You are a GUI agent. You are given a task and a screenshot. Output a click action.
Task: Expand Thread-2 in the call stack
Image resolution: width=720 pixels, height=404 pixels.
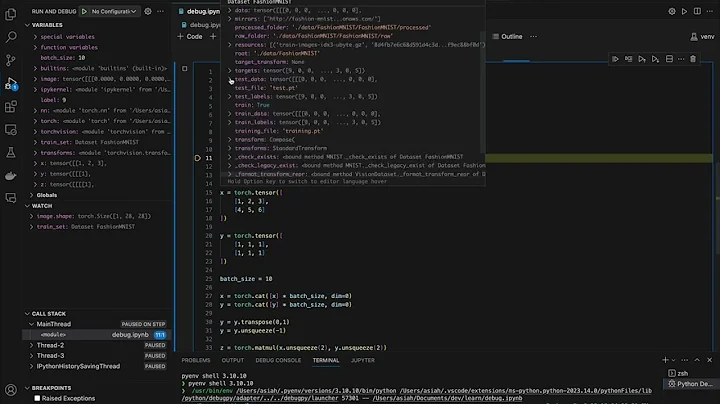tap(31, 345)
